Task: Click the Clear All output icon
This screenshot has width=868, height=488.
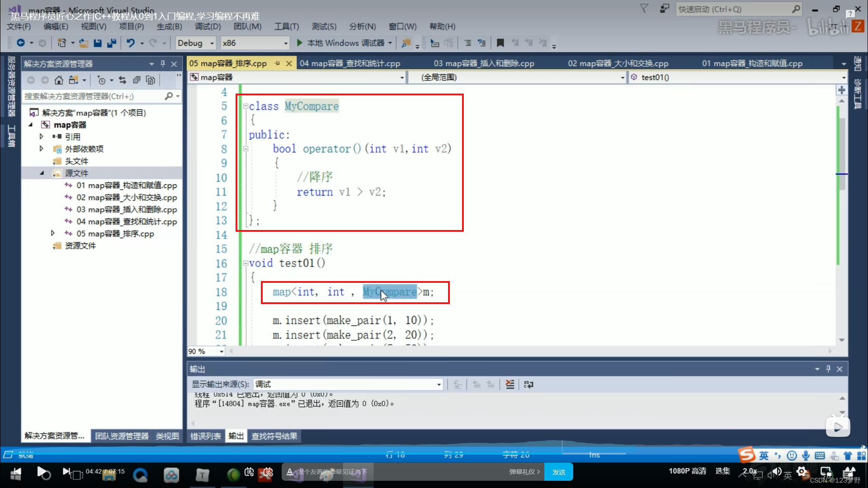Action: 510,385
